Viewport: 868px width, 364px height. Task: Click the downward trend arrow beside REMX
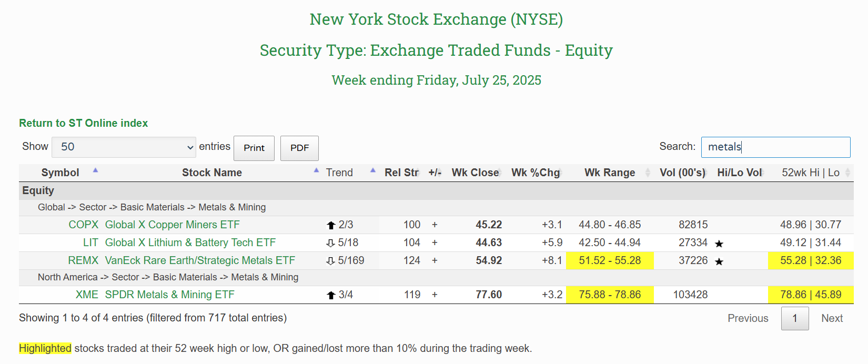[x=331, y=260]
